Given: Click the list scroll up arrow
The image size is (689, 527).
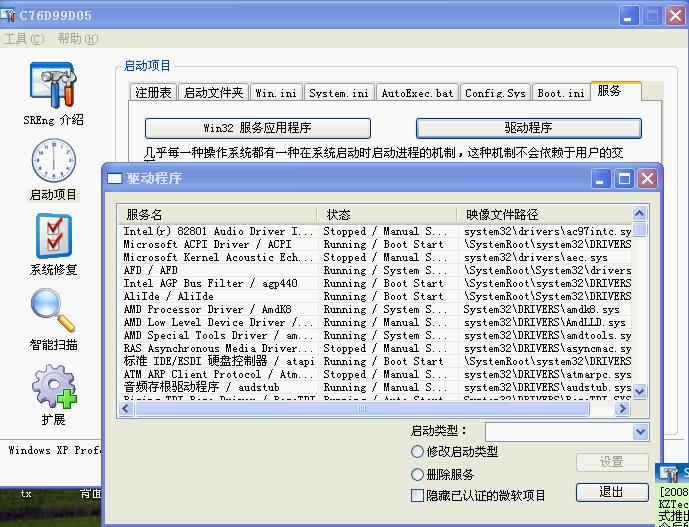Looking at the screenshot, I should click(639, 214).
